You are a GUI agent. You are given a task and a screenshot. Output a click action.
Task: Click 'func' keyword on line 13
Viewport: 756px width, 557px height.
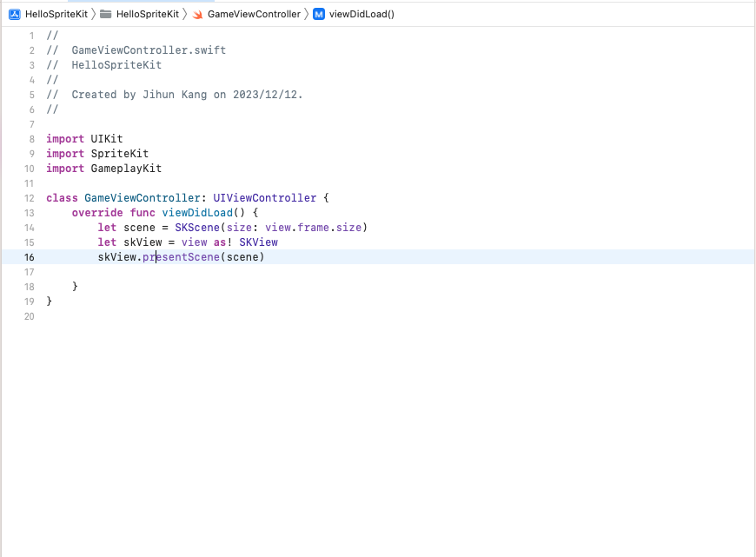(143, 213)
